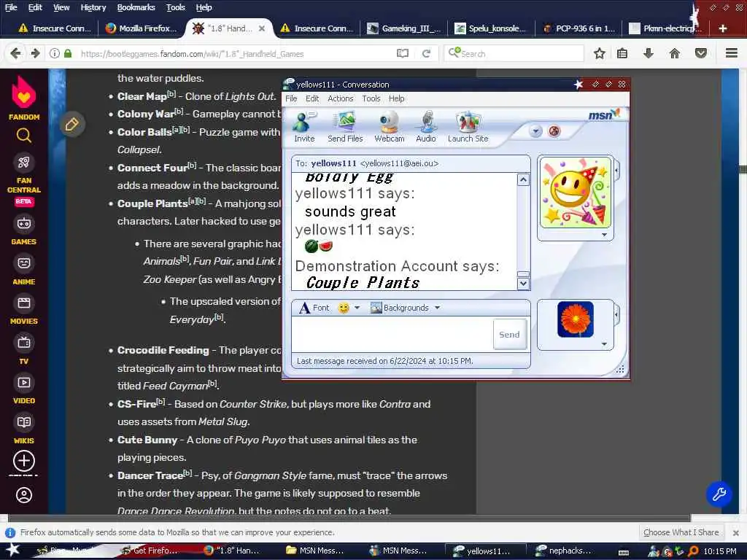Click Firefox Search field

[x=514, y=53]
